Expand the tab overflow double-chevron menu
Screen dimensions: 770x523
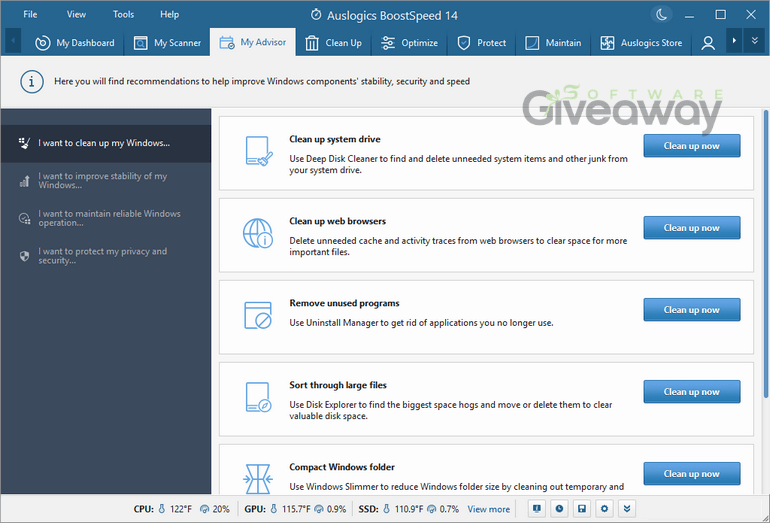pyautogui.click(x=755, y=41)
